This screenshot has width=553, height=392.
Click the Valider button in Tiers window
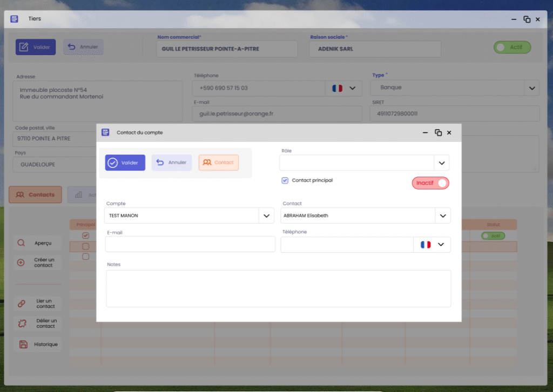tap(36, 47)
